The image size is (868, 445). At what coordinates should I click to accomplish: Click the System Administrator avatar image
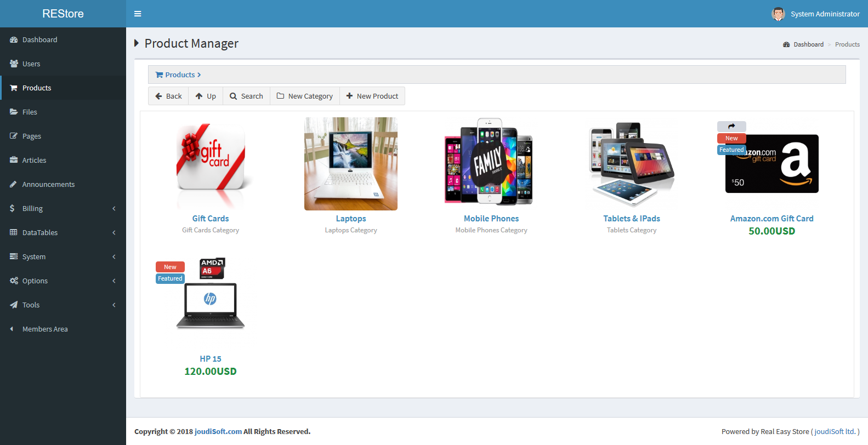(778, 14)
